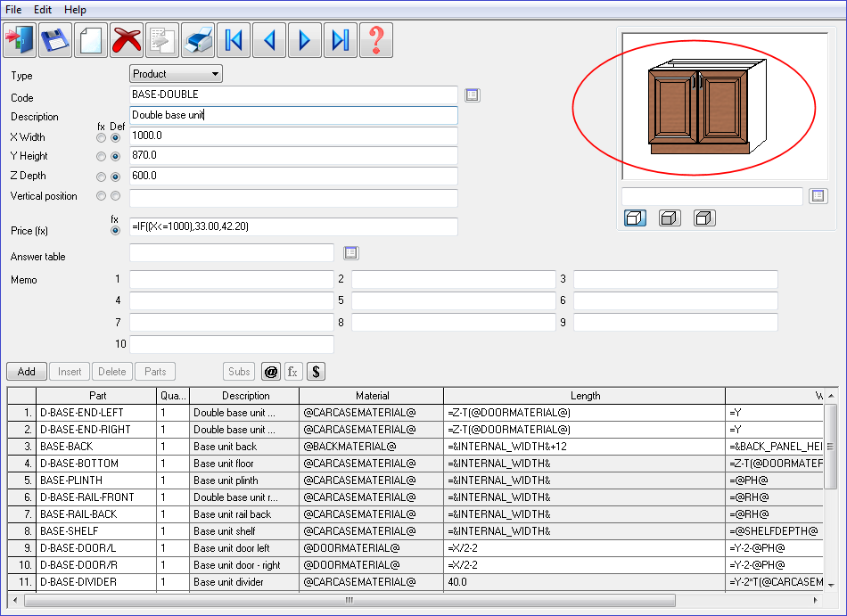Click the Memo 10 input field
Image resolution: width=847 pixels, height=616 pixels.
[x=232, y=344]
